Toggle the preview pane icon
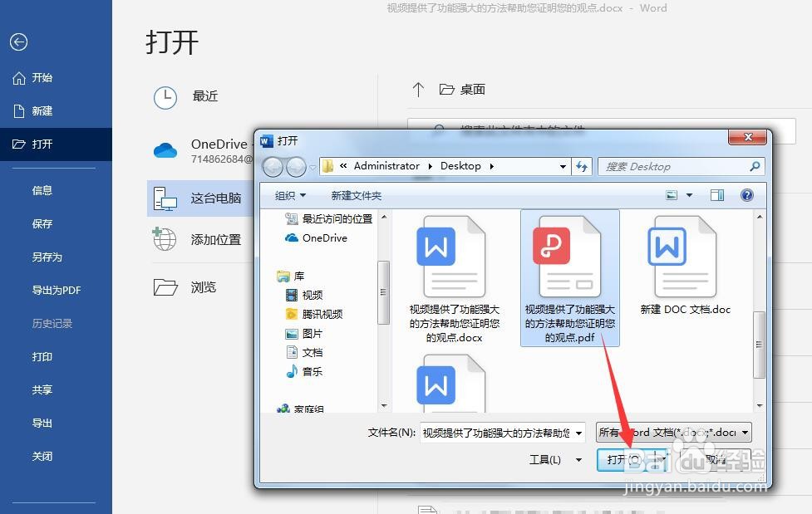Viewport: 812px width, 514px height. pyautogui.click(x=716, y=195)
